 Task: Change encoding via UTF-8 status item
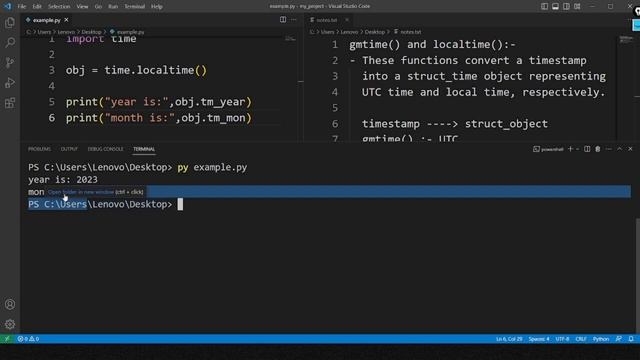click(562, 339)
